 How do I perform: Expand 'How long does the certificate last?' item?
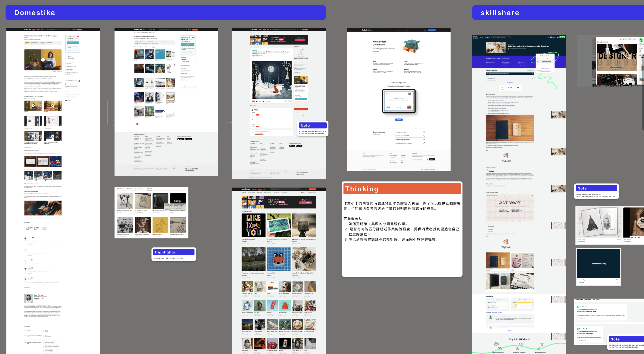[424, 143]
